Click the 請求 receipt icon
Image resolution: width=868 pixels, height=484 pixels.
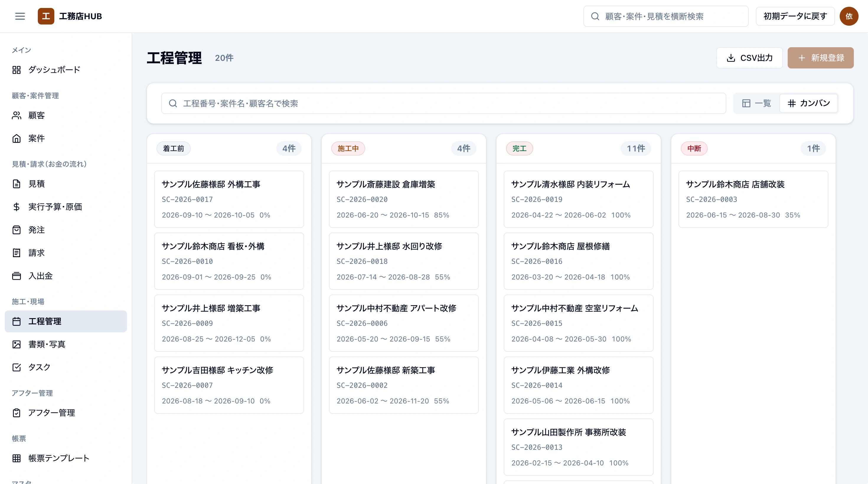[x=17, y=253]
